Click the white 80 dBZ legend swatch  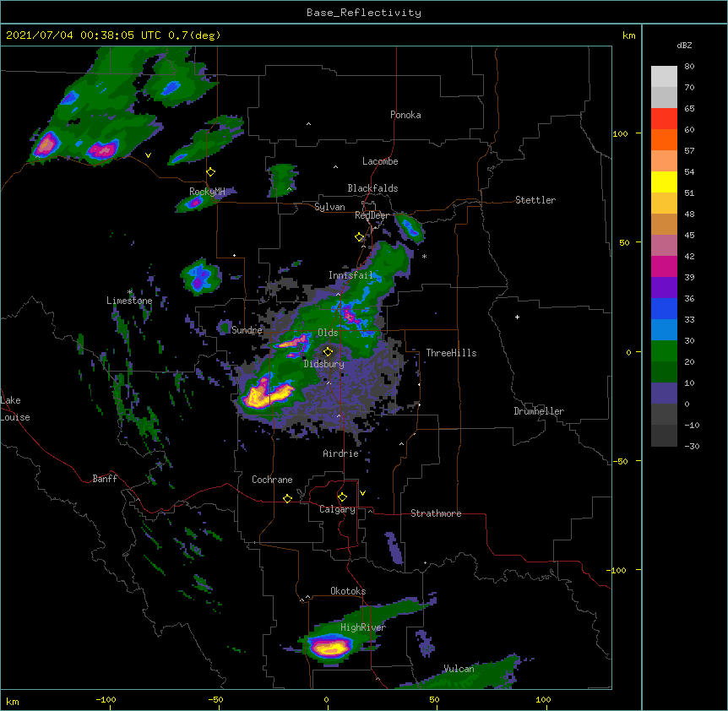(x=664, y=76)
